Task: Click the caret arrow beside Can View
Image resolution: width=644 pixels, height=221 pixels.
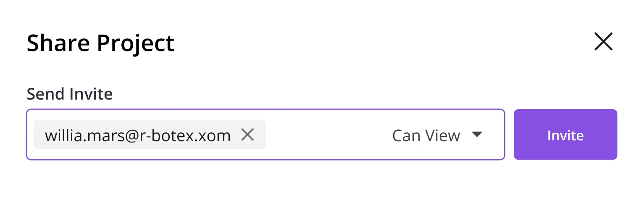Action: coord(476,135)
